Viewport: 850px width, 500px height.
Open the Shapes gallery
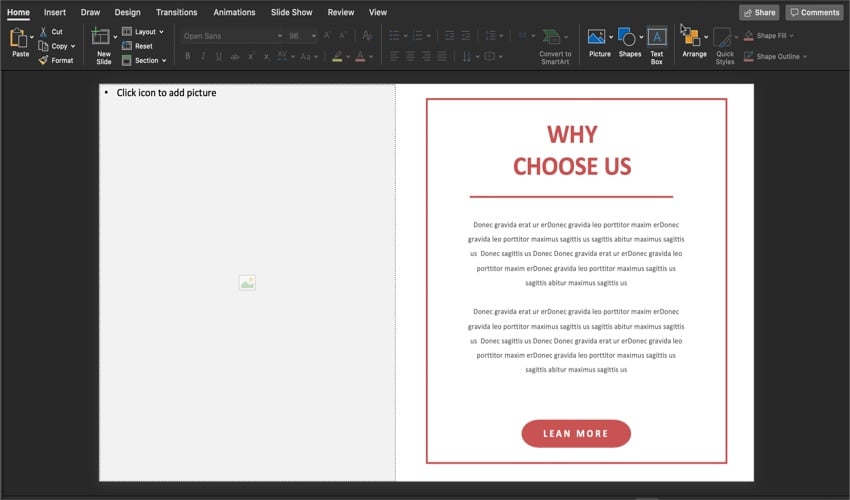[x=627, y=37]
